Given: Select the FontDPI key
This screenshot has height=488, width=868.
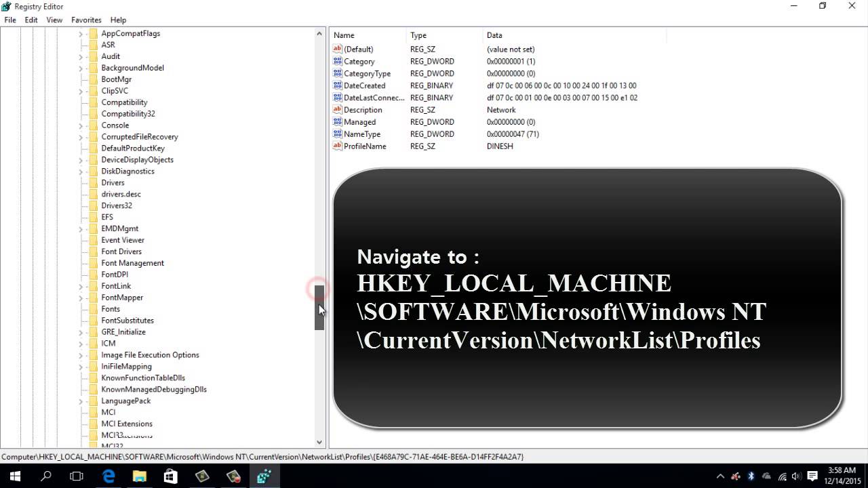Looking at the screenshot, I should (x=115, y=275).
